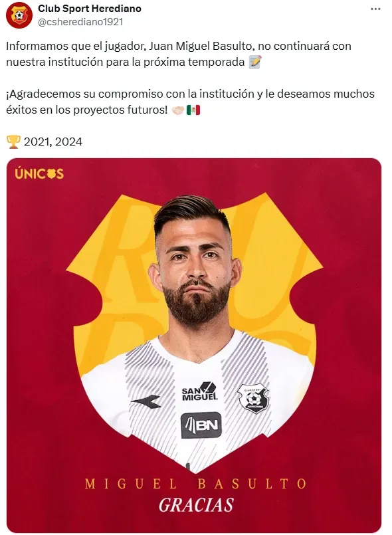Click the Diadora logo on the jersey
Viewport: 392px width, 535px height.
[x=146, y=401]
